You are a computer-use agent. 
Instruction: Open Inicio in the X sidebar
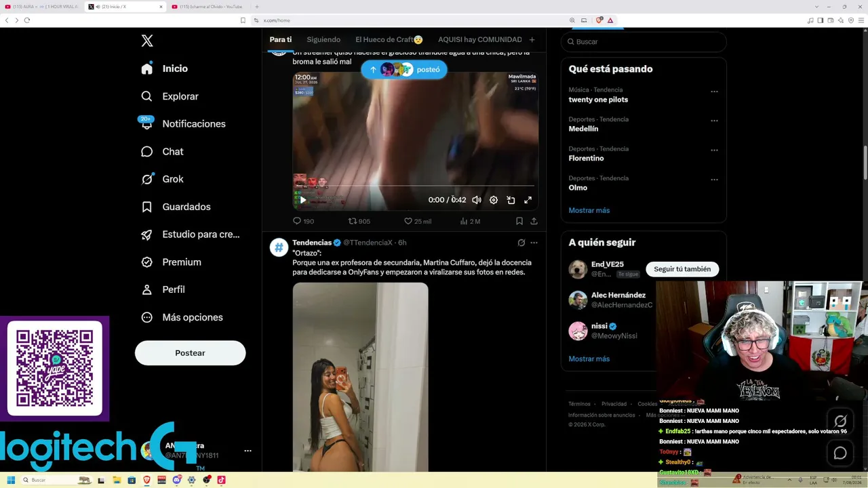click(164, 68)
